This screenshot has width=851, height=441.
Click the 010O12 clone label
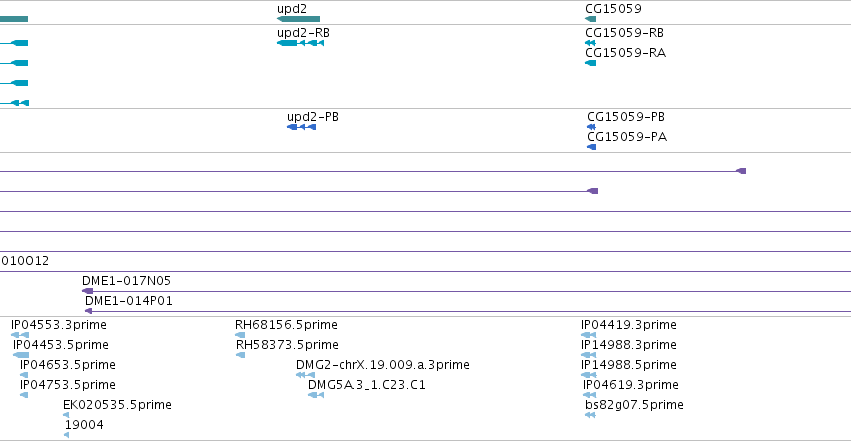pyautogui.click(x=25, y=261)
